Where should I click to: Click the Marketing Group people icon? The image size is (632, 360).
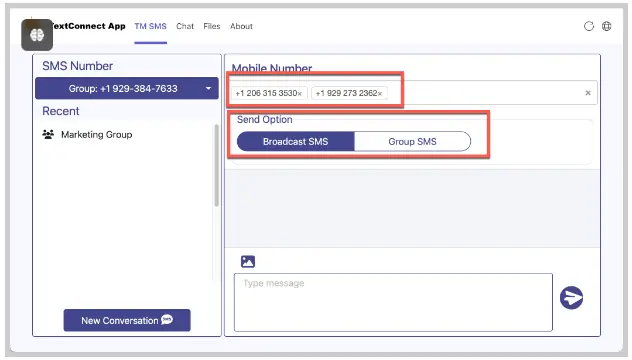(x=48, y=134)
